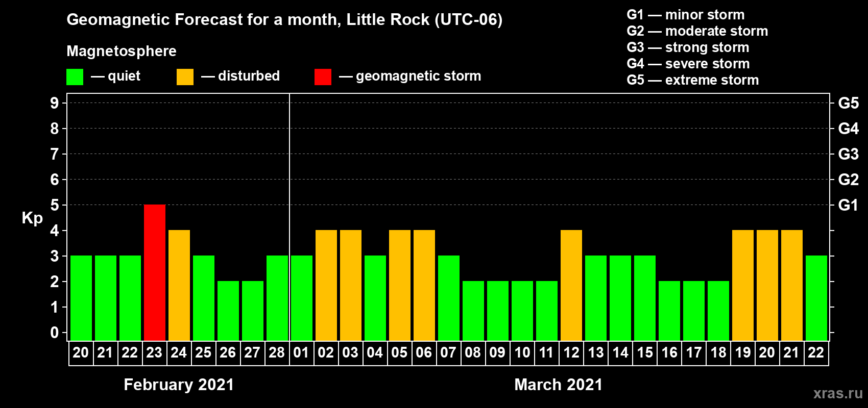Select the orange bar for February 24
This screenshot has width=868, height=408.
[x=179, y=285]
